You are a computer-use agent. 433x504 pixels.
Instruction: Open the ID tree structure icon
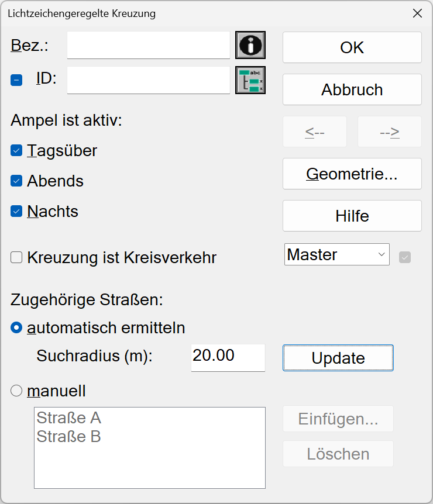250,80
